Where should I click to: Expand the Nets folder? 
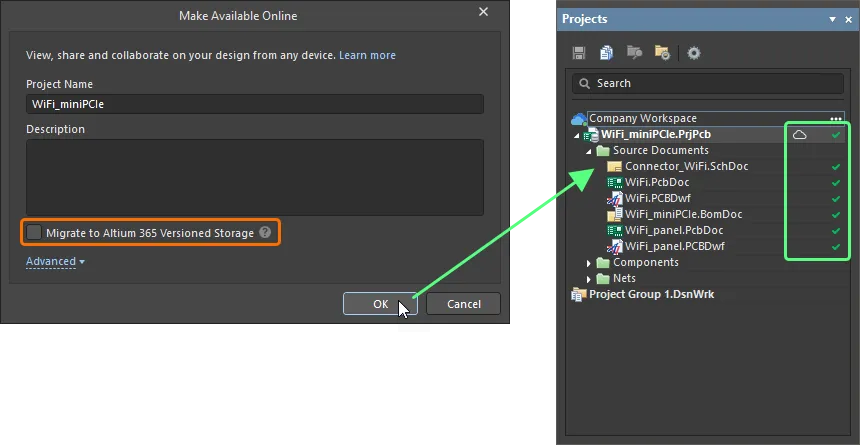click(589, 279)
